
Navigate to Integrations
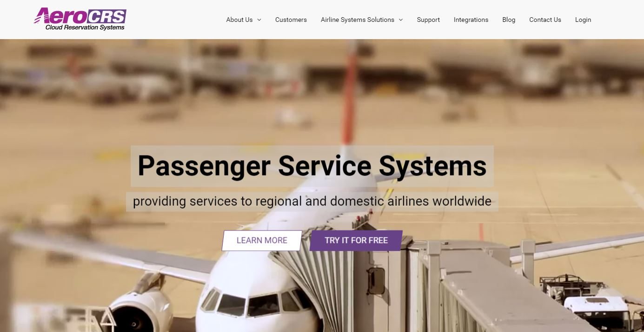coord(471,20)
